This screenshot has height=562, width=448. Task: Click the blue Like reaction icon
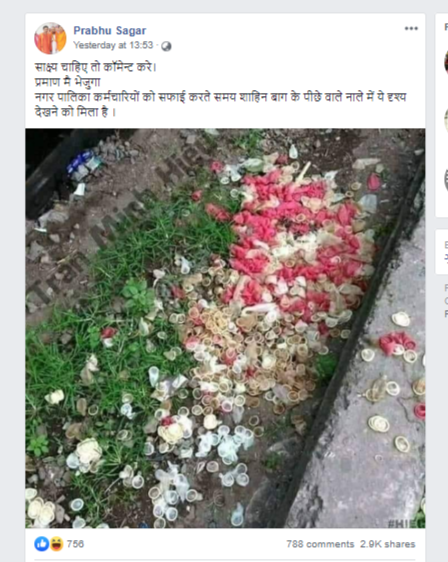tap(42, 544)
